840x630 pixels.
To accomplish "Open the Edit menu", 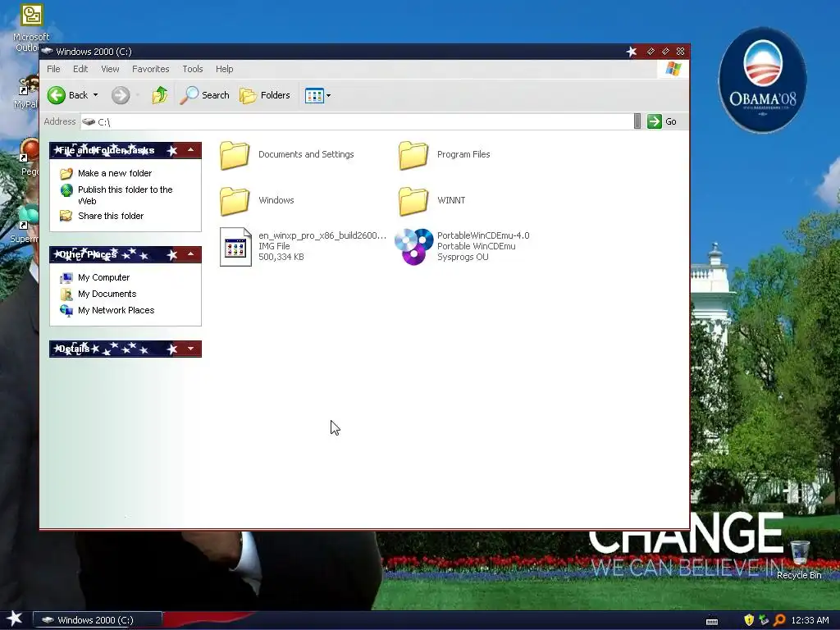I will 80,69.
